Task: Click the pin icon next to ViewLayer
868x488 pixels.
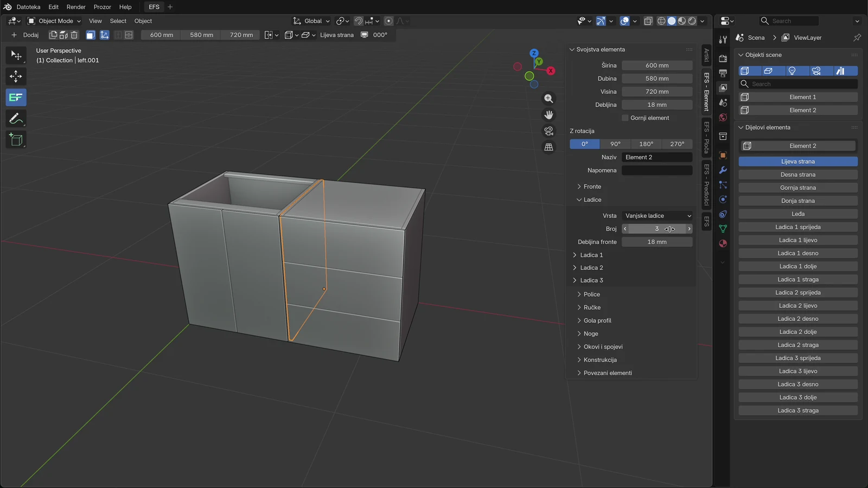Action: [x=857, y=37]
